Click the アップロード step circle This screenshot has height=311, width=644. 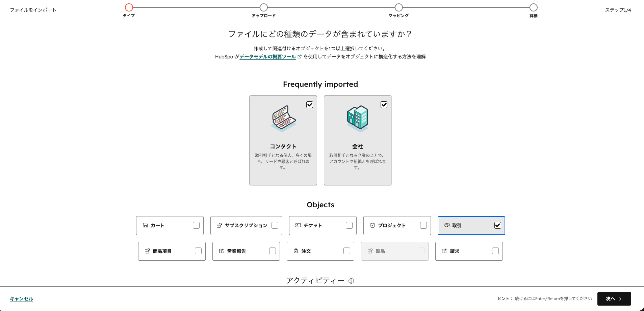pyautogui.click(x=264, y=7)
